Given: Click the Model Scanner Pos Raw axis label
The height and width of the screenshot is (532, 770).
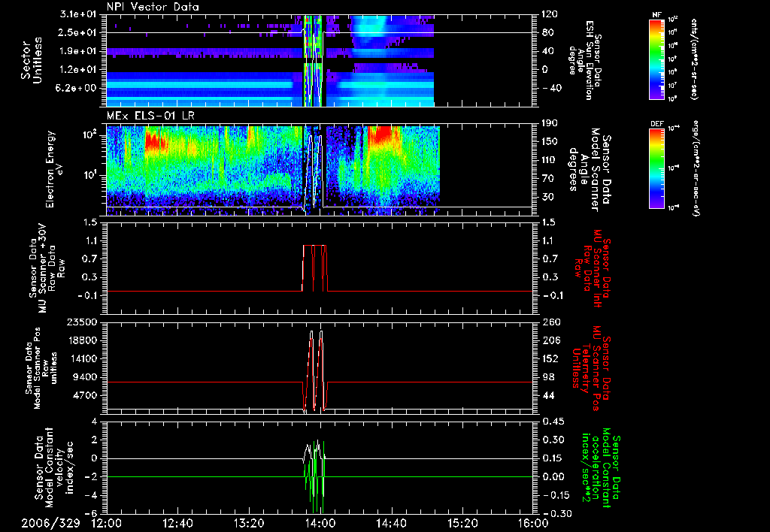Looking at the screenshot, I should click(x=42, y=367).
